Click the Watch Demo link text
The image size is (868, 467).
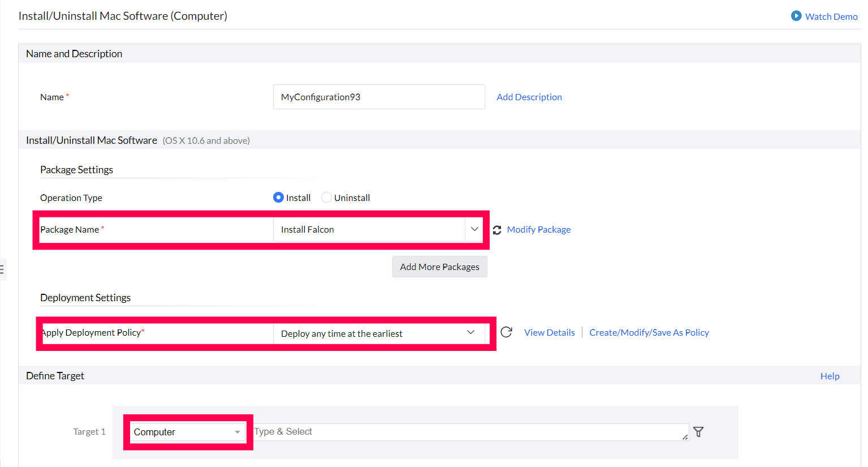[x=831, y=16]
